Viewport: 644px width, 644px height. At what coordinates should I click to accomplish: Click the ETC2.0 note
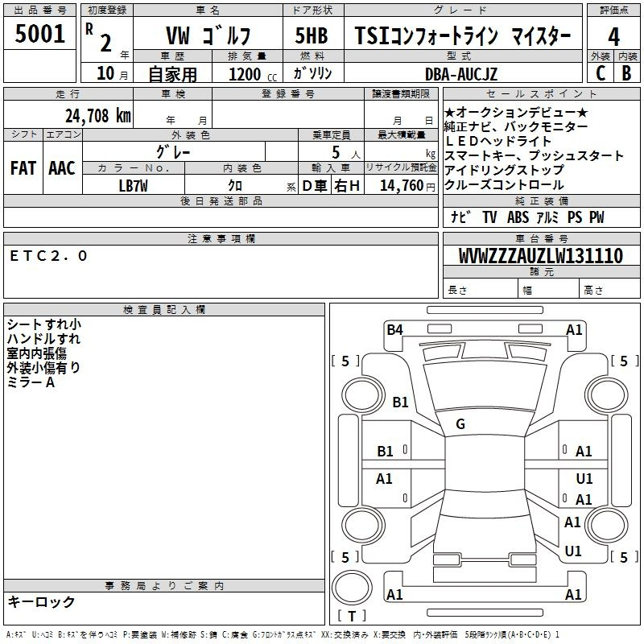(48, 256)
